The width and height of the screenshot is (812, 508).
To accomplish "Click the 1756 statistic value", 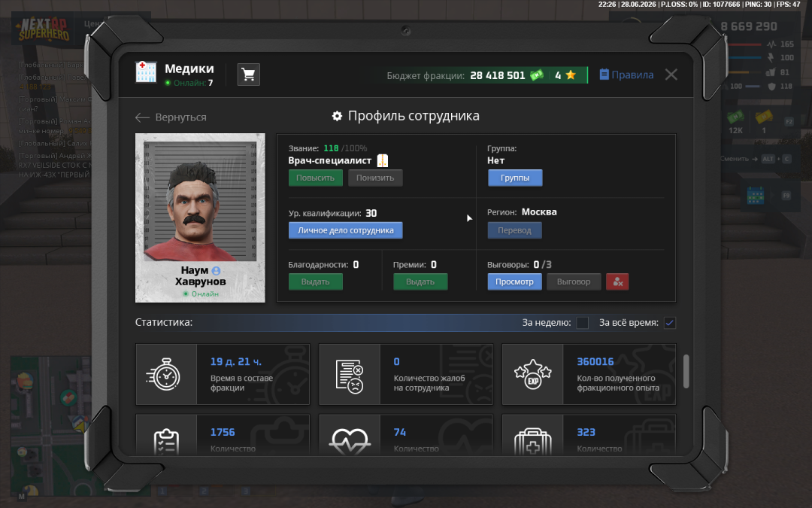I will point(222,432).
